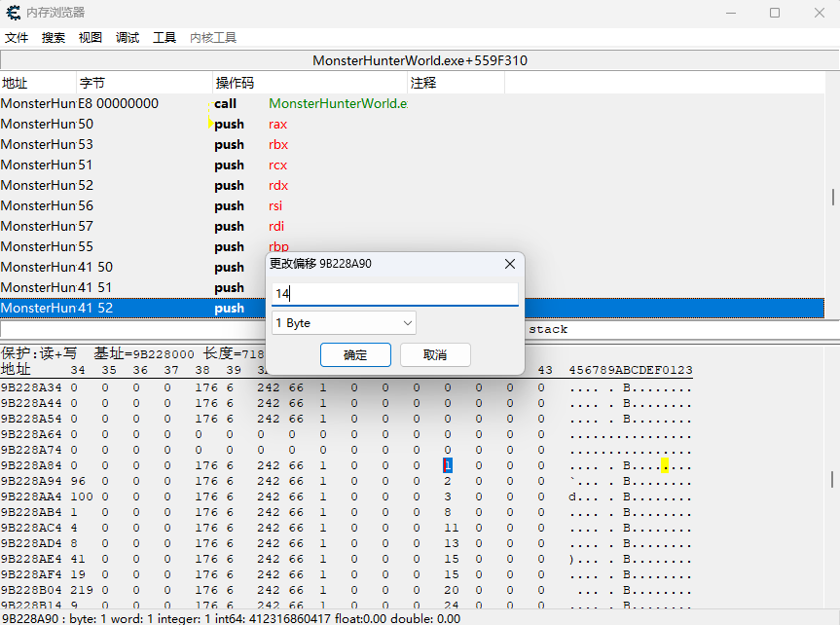The width and height of the screenshot is (840, 625).
Task: Open the 视图 menu
Action: [x=91, y=38]
